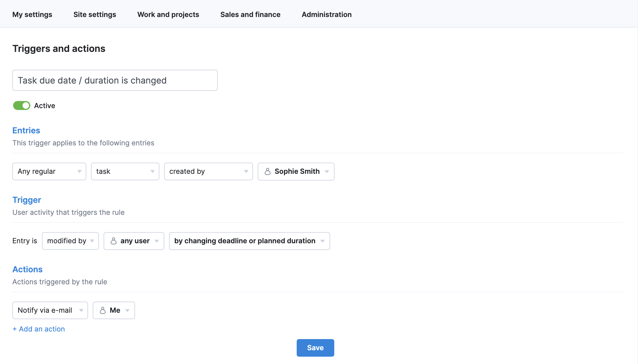Image resolution: width=638 pixels, height=364 pixels.
Task: Open the modified by dropdown
Action: 70,241
